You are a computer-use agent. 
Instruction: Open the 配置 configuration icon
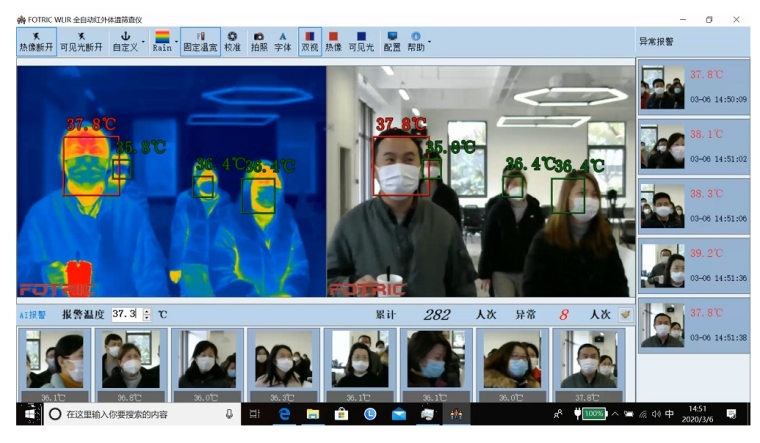(392, 41)
